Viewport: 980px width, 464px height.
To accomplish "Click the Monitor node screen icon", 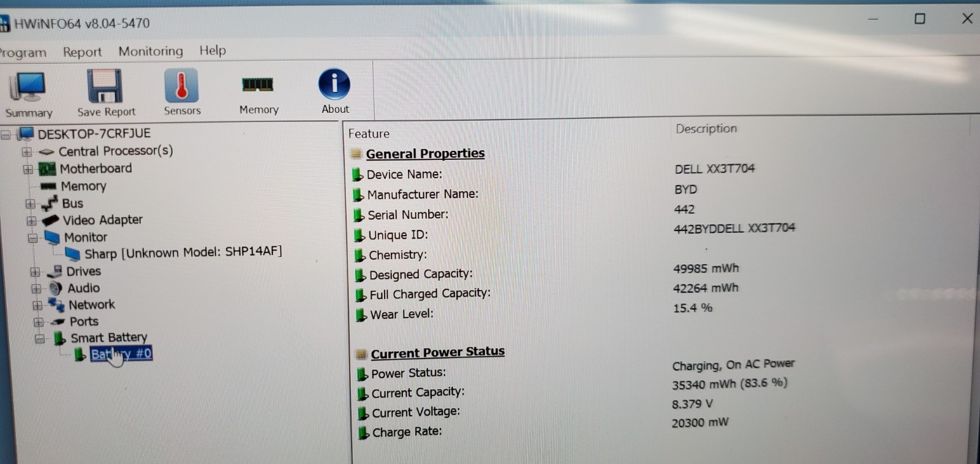I will [x=53, y=237].
